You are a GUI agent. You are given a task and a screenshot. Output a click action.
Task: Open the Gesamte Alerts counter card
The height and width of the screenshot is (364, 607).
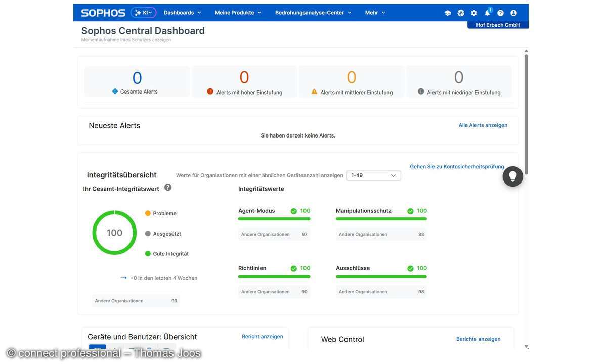point(137,81)
